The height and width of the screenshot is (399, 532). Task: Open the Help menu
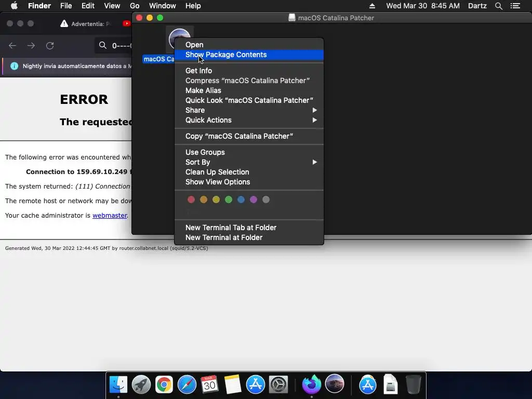tap(193, 6)
